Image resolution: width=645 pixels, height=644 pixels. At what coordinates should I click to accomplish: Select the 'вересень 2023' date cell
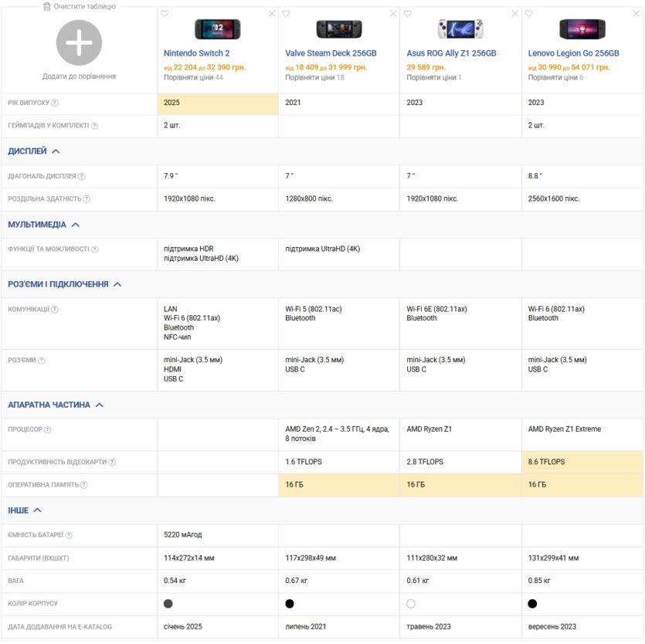[x=582, y=627]
